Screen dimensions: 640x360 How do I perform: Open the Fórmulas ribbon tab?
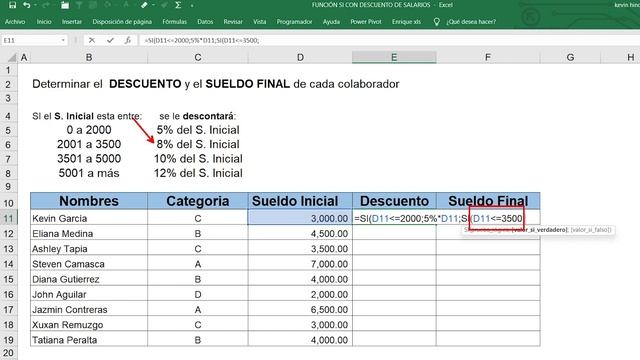(174, 22)
